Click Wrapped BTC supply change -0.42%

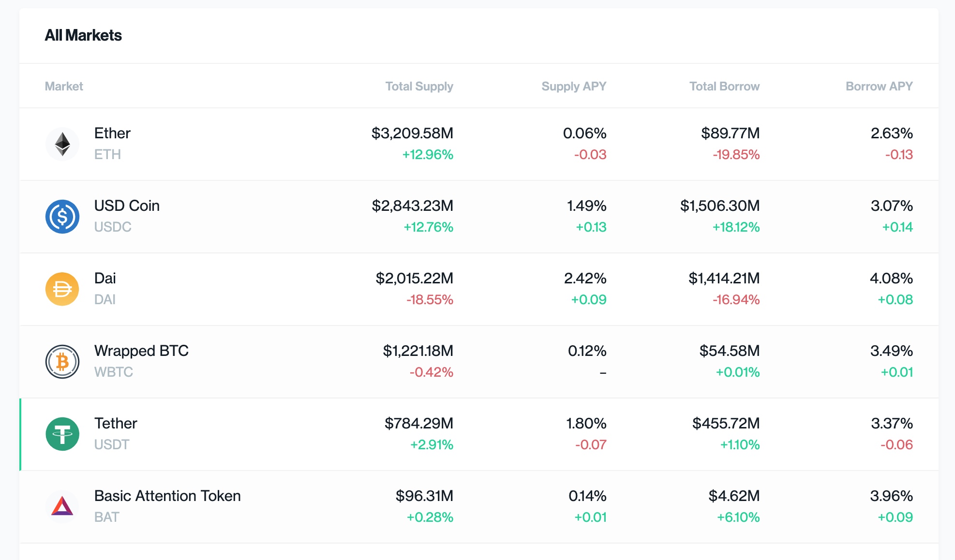pyautogui.click(x=431, y=372)
